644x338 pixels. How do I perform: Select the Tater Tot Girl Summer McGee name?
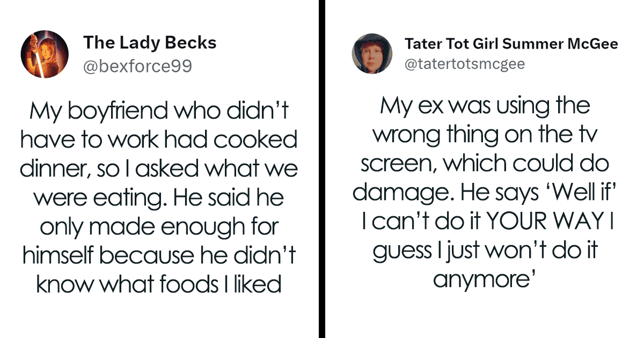tap(511, 43)
